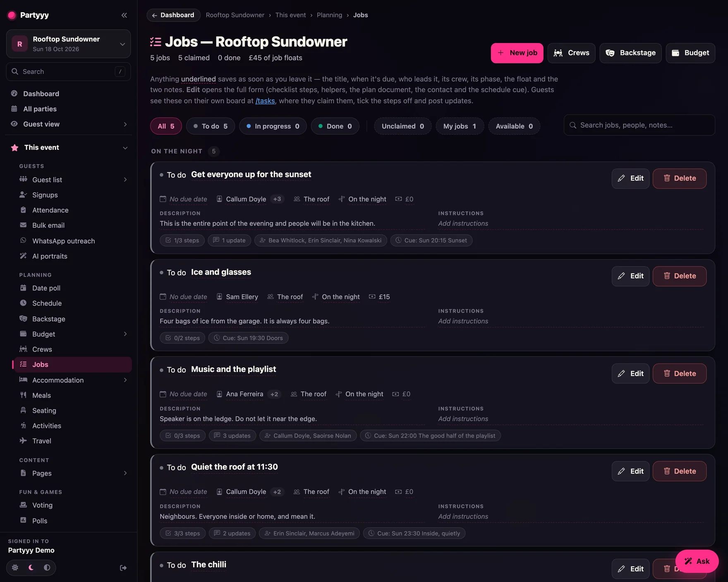Open the Ask assistant button
728x582 pixels.
(697, 561)
